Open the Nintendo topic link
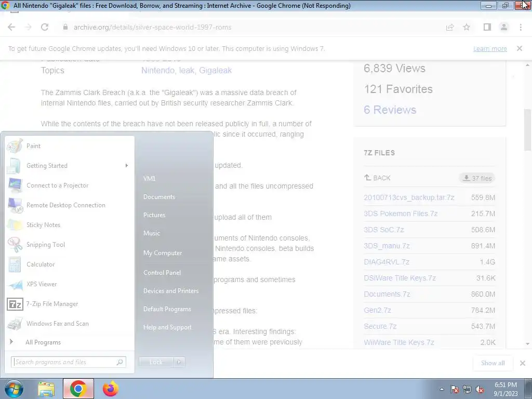This screenshot has height=399, width=532. click(x=158, y=70)
